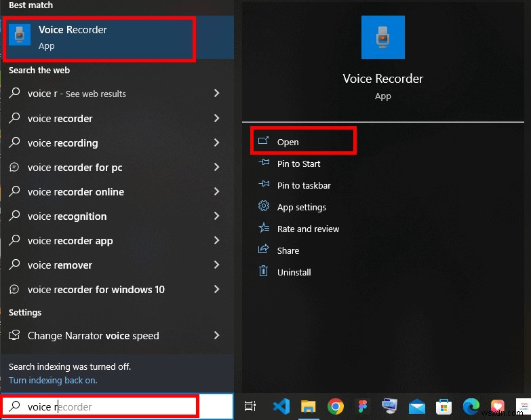Click the Narrator settings icon
The image size is (531, 420).
14,335
